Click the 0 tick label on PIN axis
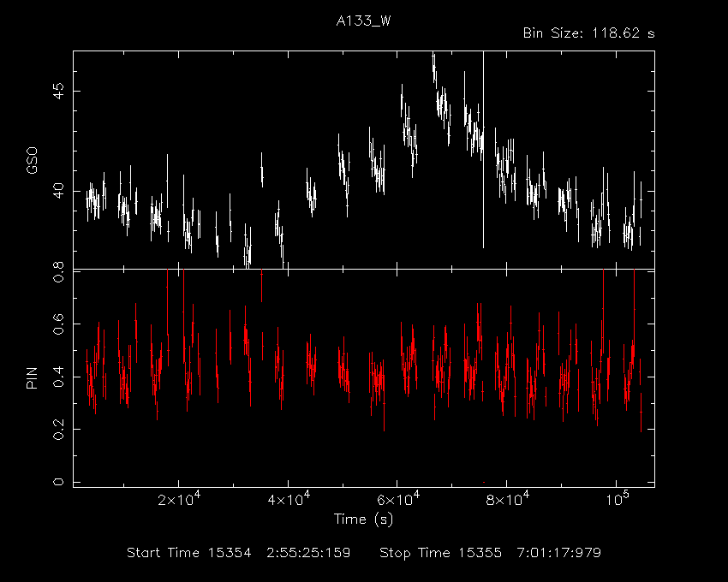The width and height of the screenshot is (728, 582). (58, 482)
